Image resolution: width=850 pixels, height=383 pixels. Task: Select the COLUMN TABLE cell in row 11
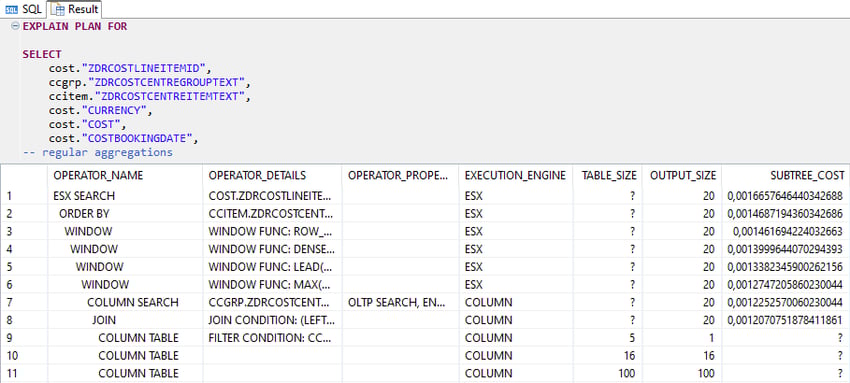point(138,373)
